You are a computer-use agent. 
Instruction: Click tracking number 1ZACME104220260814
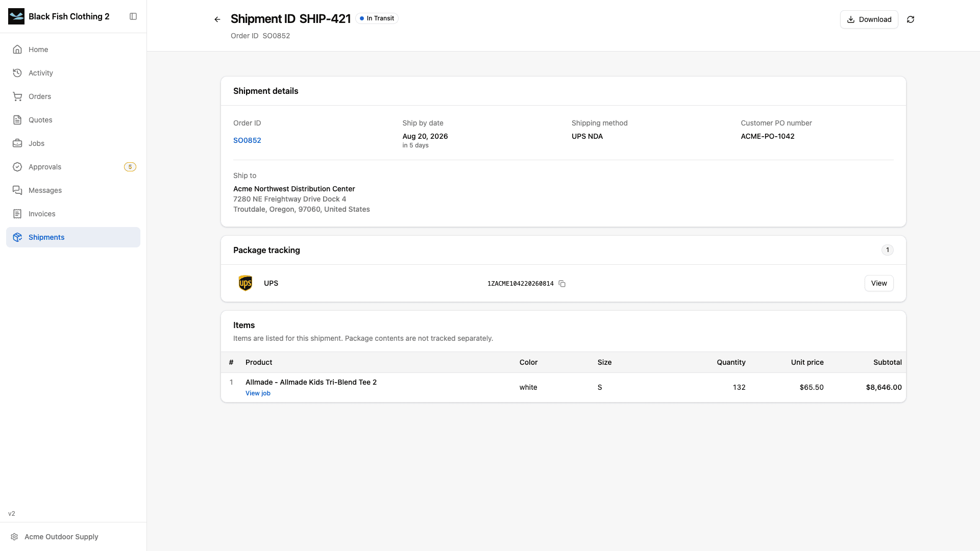[x=520, y=284]
